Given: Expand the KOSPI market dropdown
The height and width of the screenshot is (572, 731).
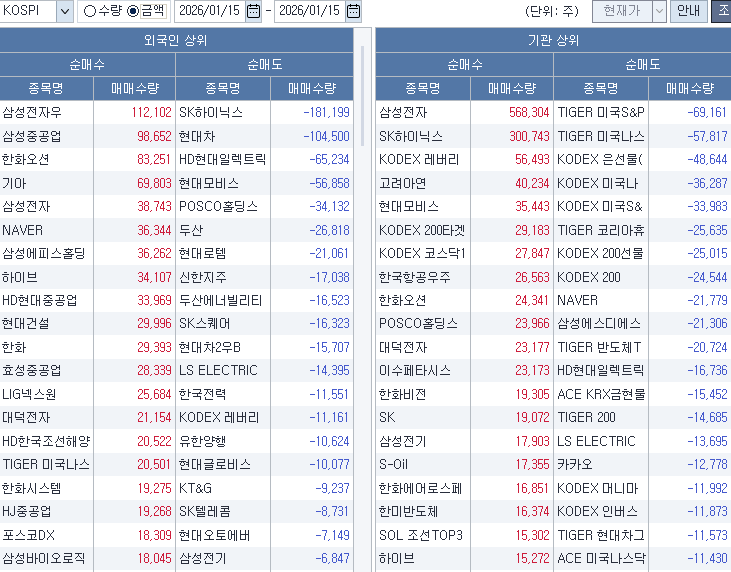Looking at the screenshot, I should (x=65, y=11).
